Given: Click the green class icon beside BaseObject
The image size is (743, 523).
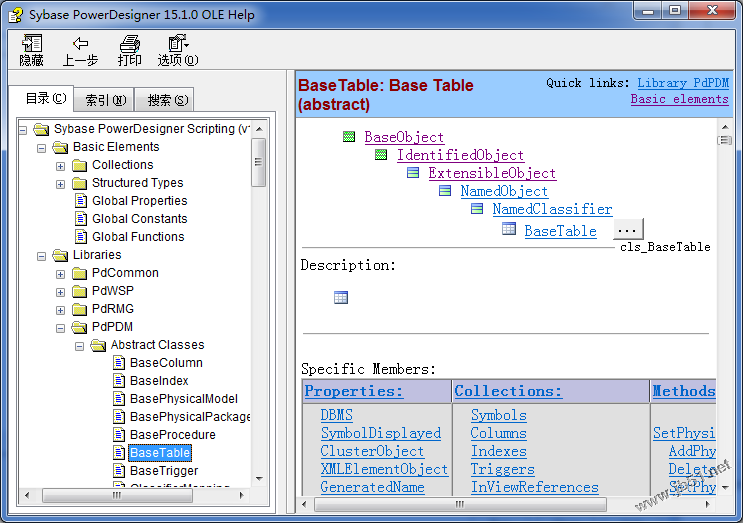Looking at the screenshot, I should pyautogui.click(x=349, y=137).
